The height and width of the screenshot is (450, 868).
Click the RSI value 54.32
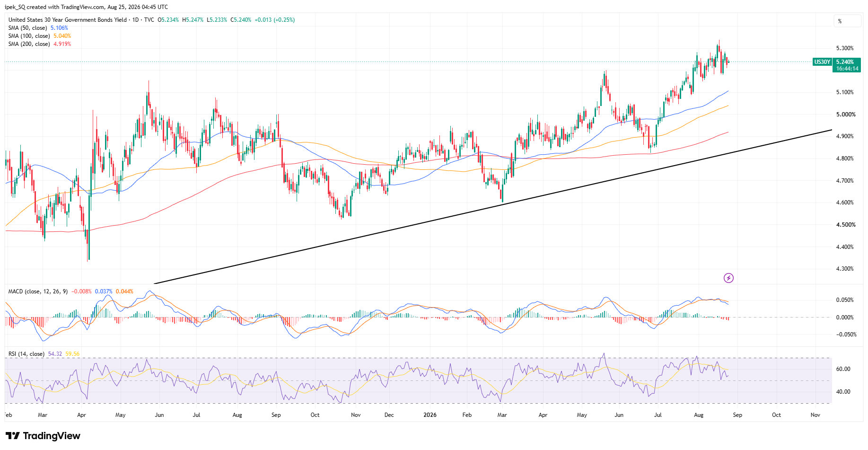coord(55,354)
